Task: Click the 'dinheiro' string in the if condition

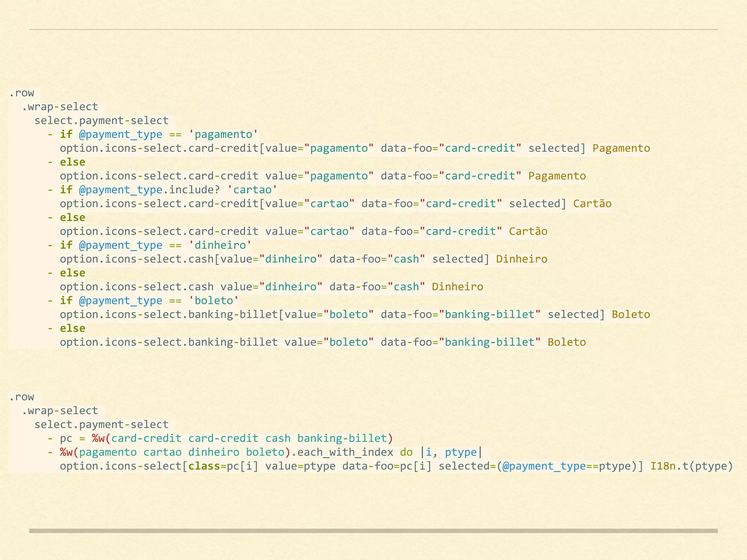Action: point(220,245)
